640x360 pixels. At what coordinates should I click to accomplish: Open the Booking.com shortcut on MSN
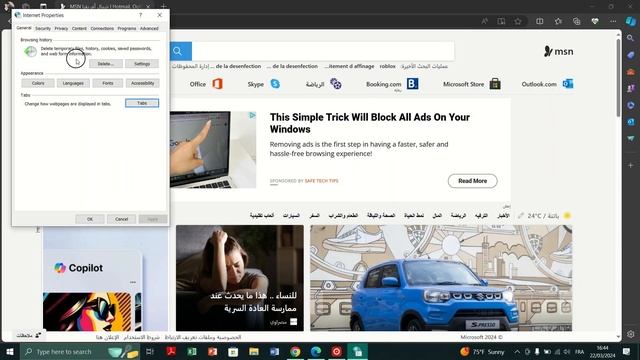[x=392, y=84]
